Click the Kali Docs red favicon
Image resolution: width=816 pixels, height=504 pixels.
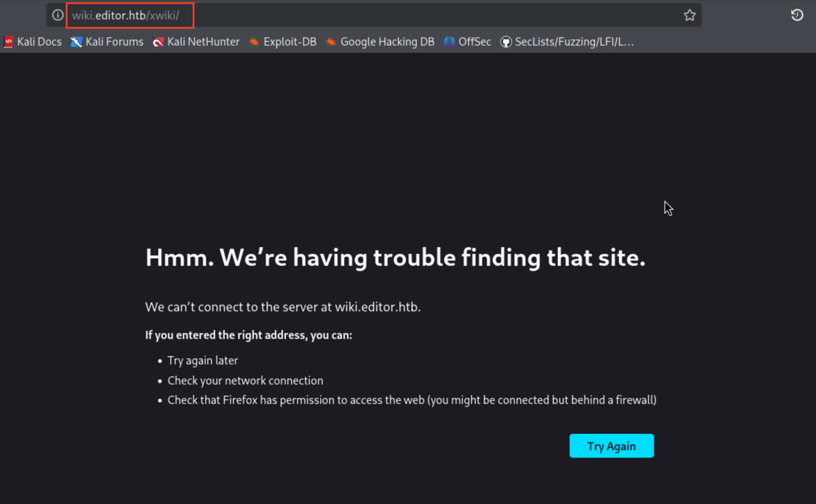coord(9,42)
